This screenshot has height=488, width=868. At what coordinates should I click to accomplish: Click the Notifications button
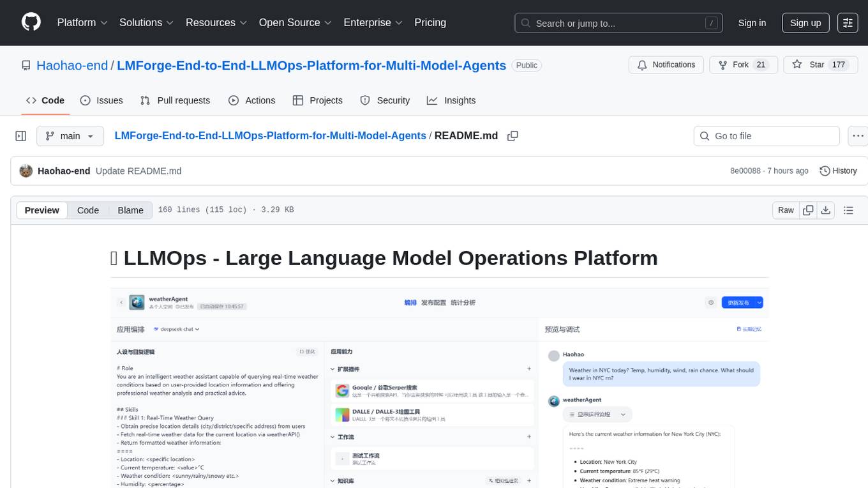coord(666,65)
